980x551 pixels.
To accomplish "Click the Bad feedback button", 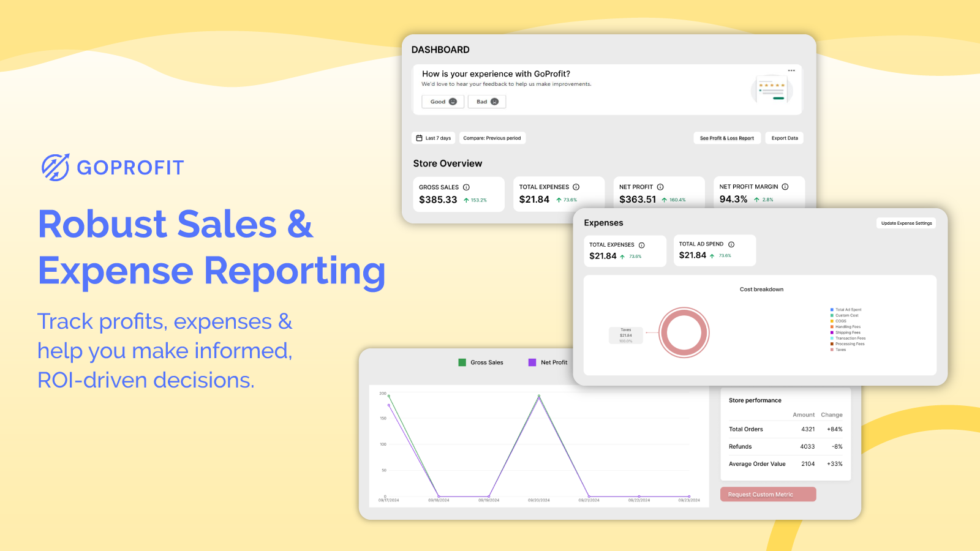I will 487,102.
